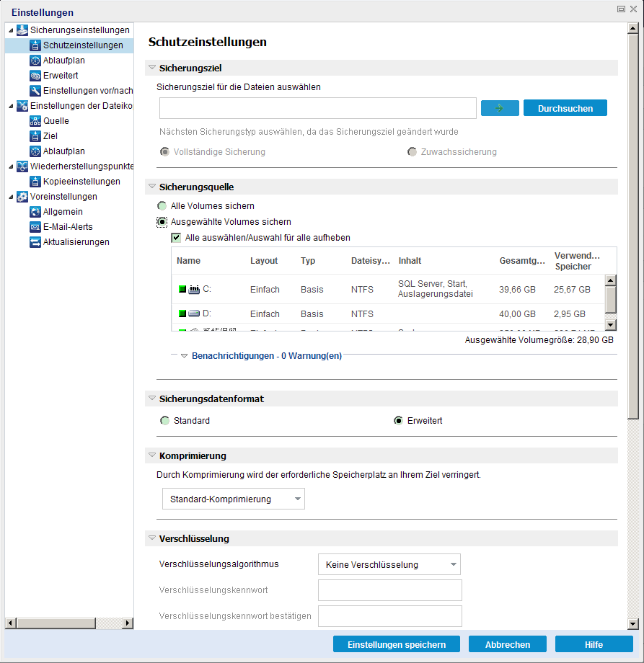The image size is (644, 663).
Task: Toggle the green selection box for volume D:
Action: (x=182, y=313)
